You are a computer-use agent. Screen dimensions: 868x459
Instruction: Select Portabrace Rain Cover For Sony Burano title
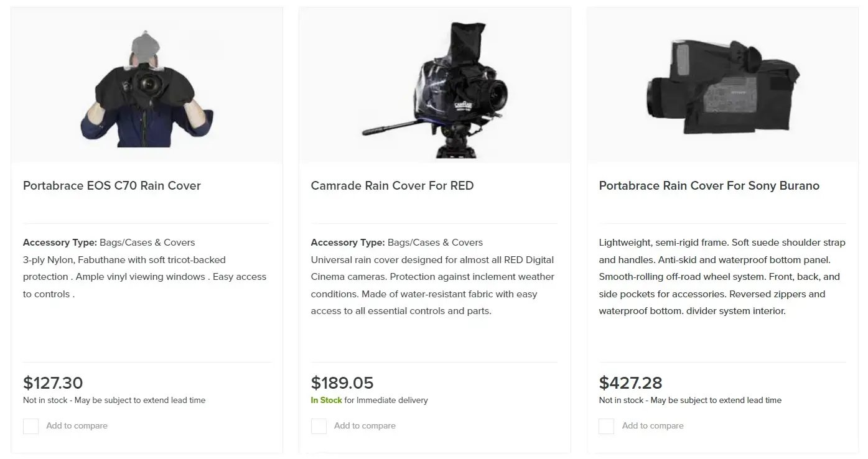[709, 185]
